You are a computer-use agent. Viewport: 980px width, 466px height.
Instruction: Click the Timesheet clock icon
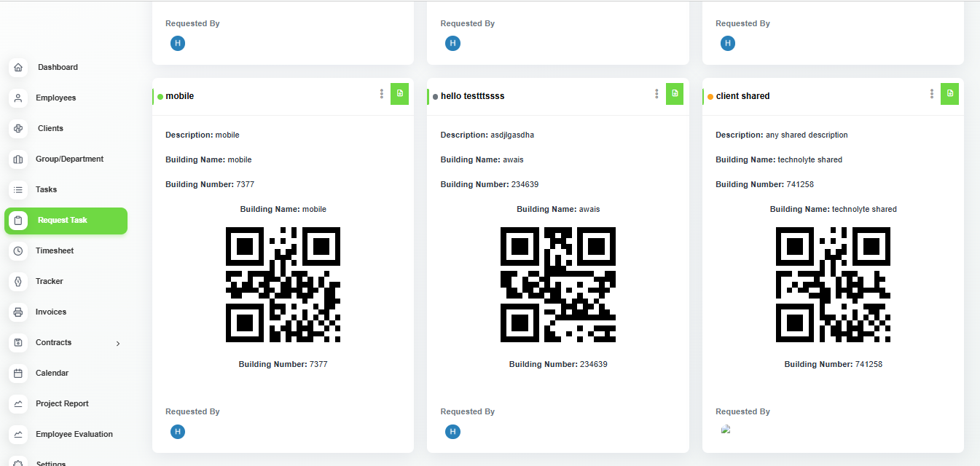[18, 250]
